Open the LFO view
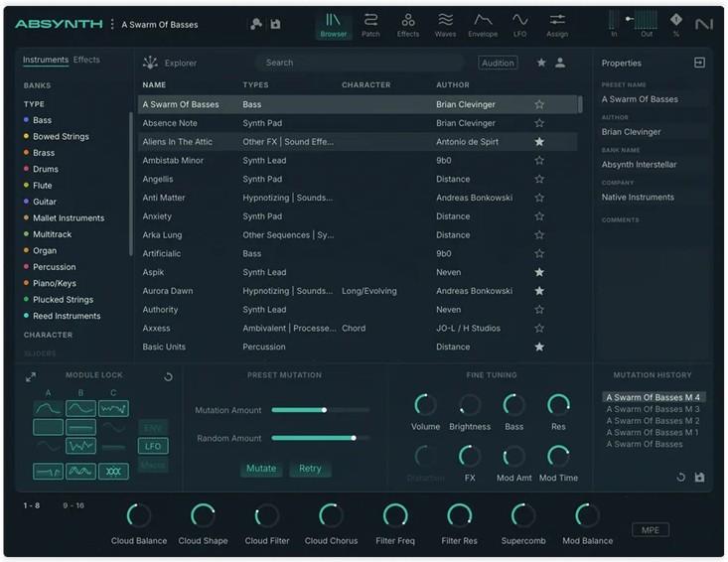 click(520, 25)
